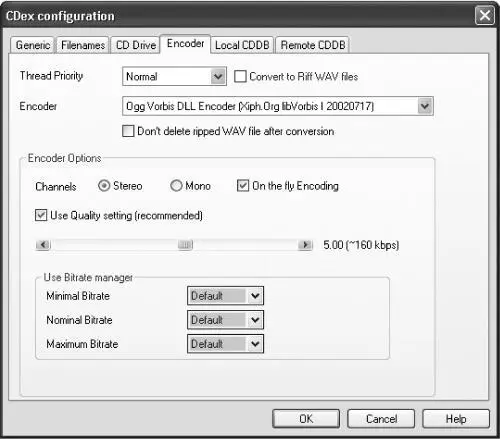Toggle On the fly Encoding checkbox
Screen dimensions: 500x439
click(x=243, y=186)
